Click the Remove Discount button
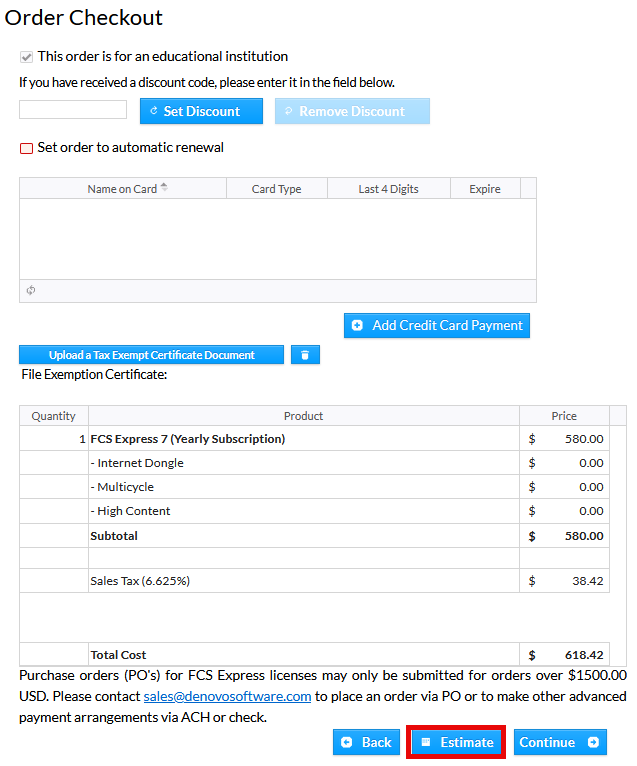The width and height of the screenshot is (637, 766). [x=352, y=111]
